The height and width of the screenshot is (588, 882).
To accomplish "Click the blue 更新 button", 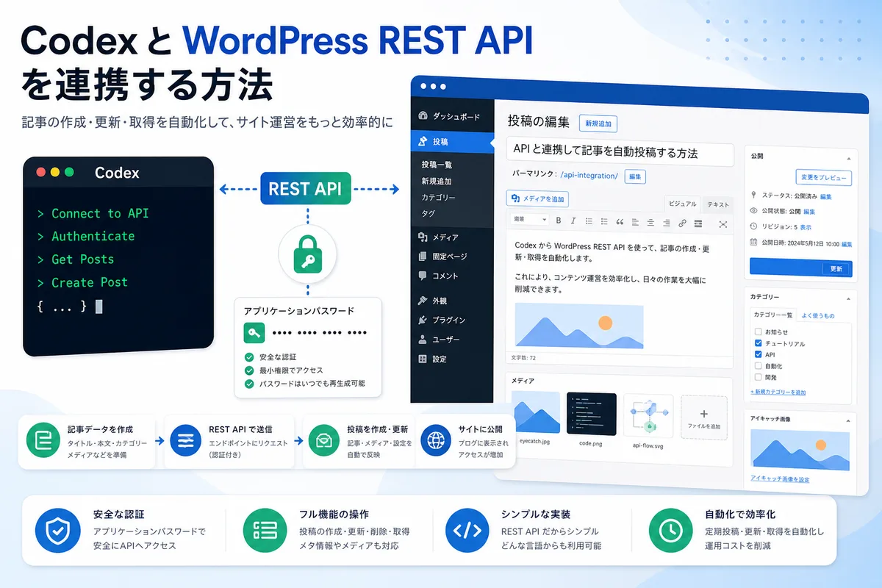I will [x=801, y=268].
